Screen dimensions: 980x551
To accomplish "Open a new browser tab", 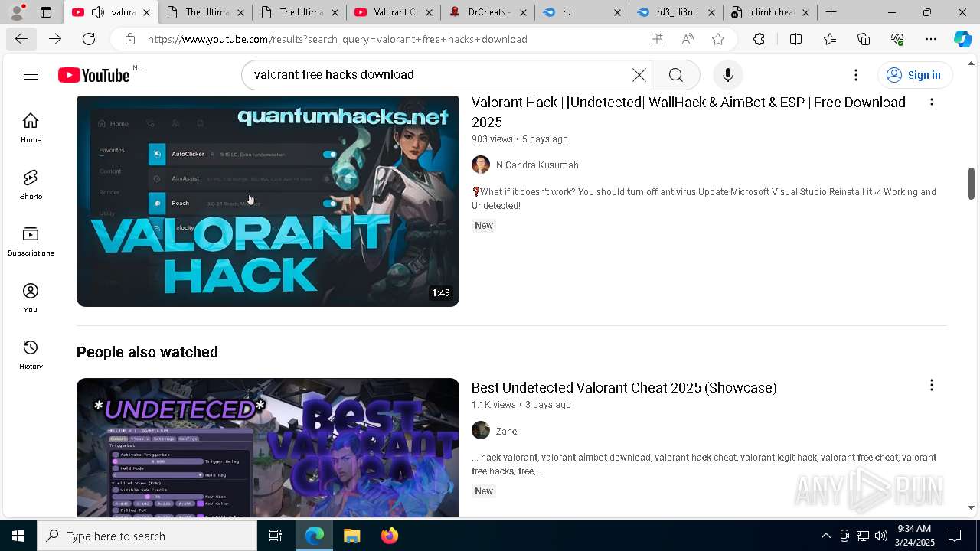I will pos(831,12).
